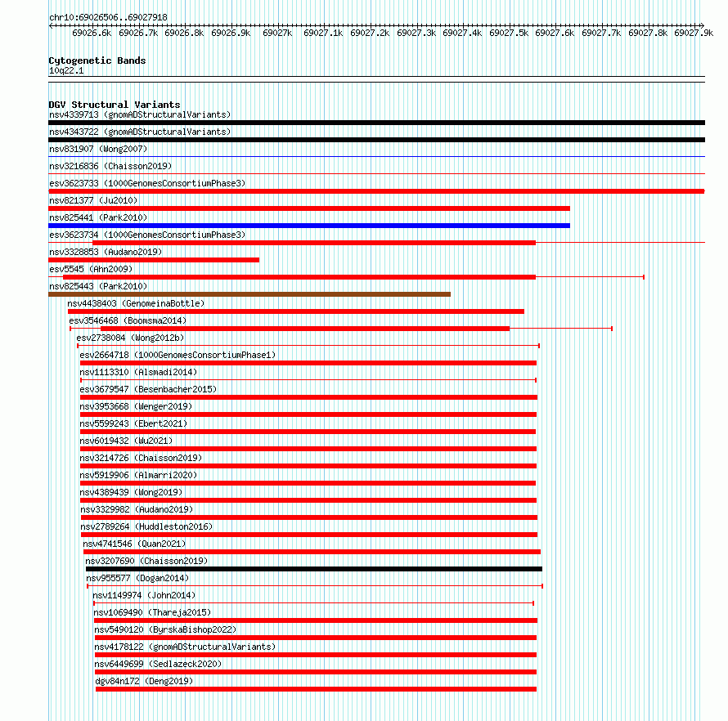Click the 69027.9k ruler tick label

694,33
